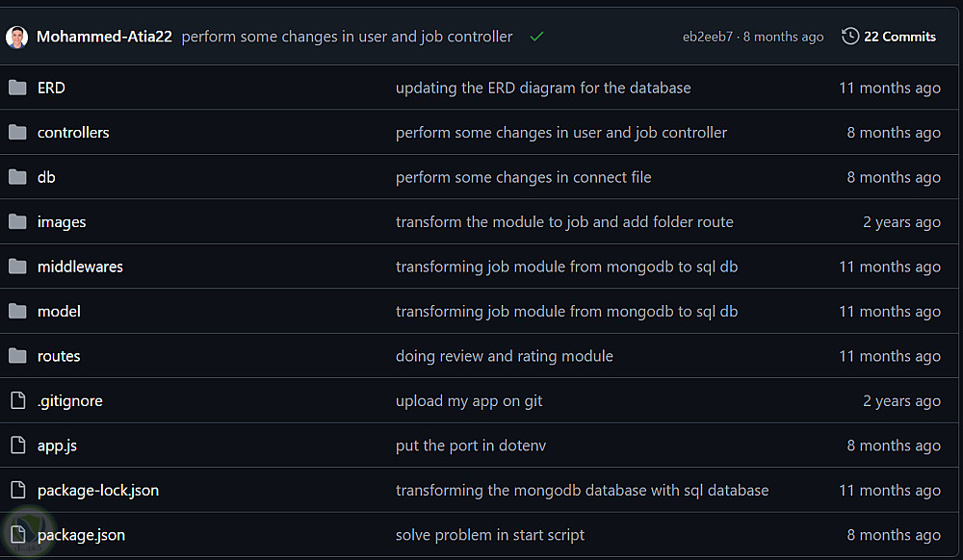
Task: Open commit hash eb2eeb7
Action: [x=707, y=37]
